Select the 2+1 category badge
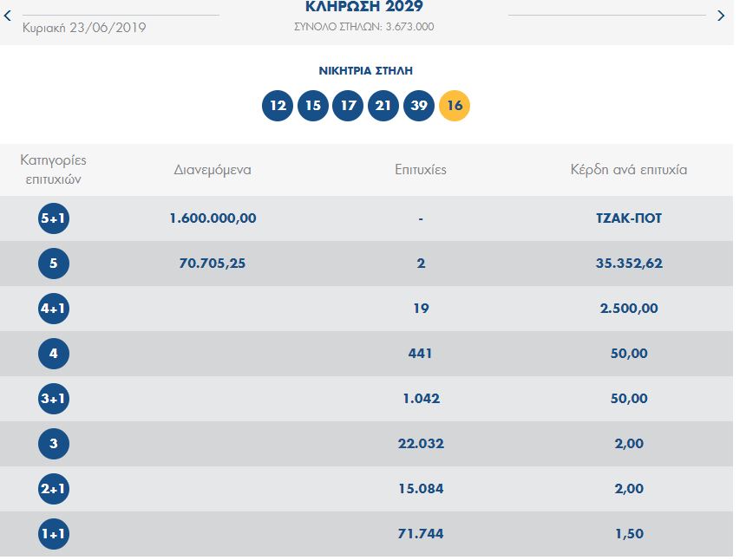Viewport: 746px width, 560px height. (54, 489)
